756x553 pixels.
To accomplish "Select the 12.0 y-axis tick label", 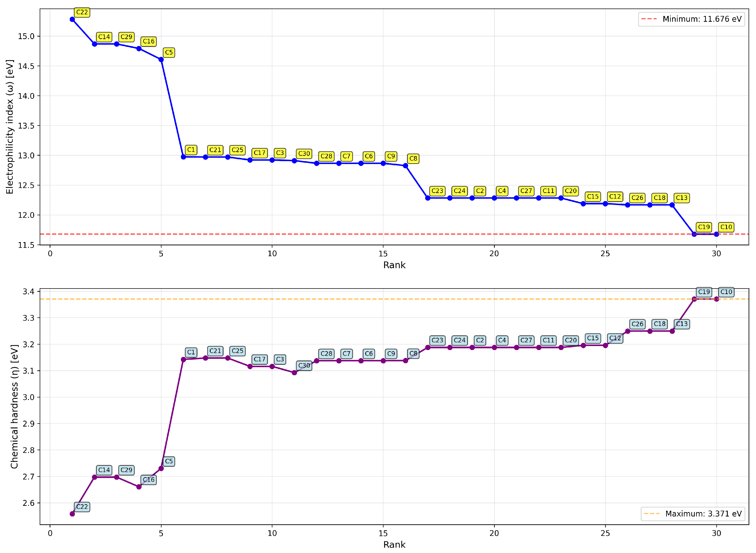I will (26, 215).
